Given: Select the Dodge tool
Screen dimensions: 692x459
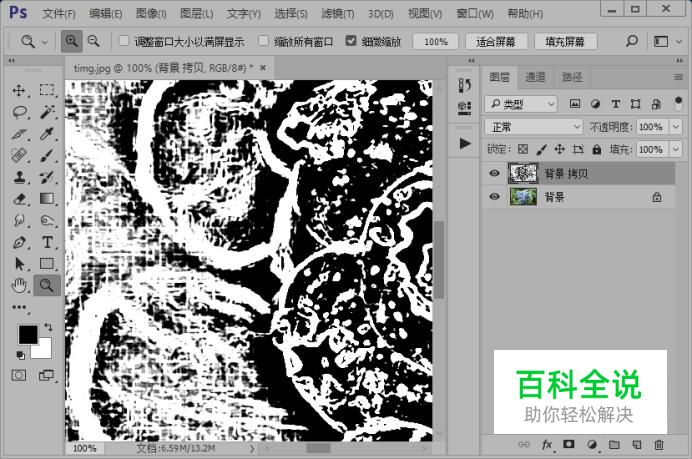Looking at the screenshot, I should (x=46, y=220).
